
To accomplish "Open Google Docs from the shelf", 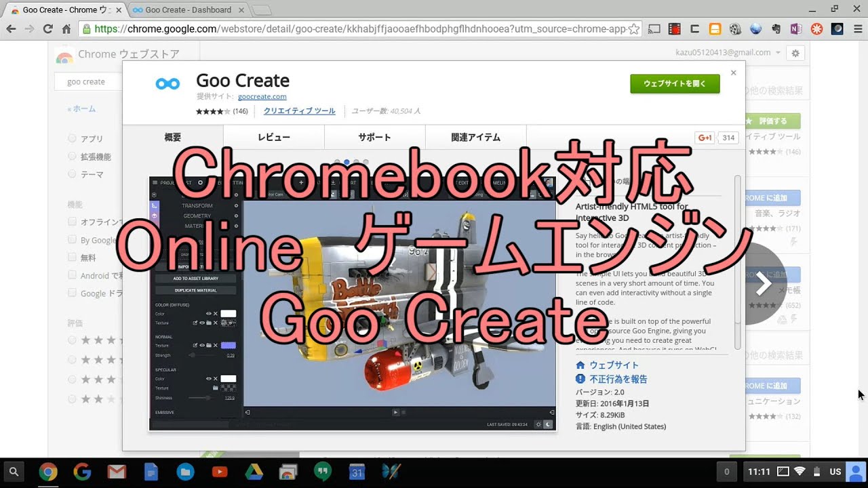I will pyautogui.click(x=151, y=472).
